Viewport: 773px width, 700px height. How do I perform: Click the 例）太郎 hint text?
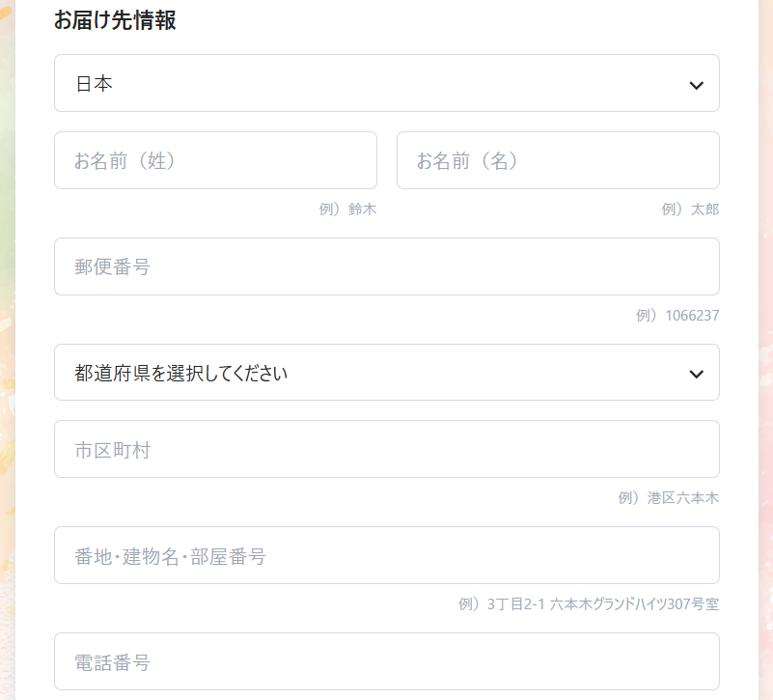click(x=690, y=210)
